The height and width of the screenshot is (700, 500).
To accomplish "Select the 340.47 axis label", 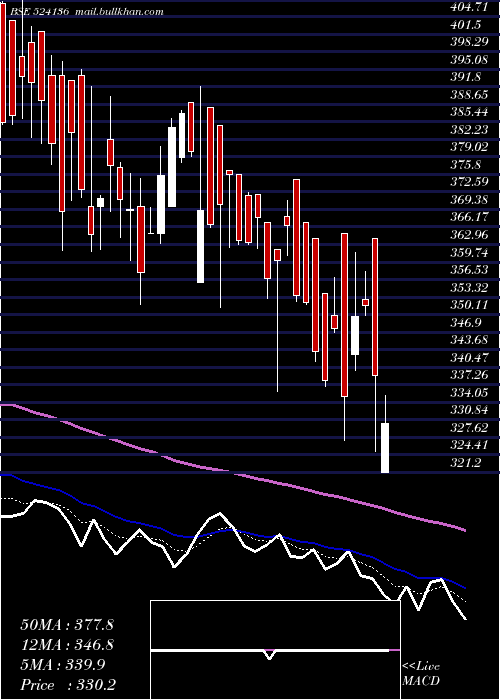I will tap(469, 358).
